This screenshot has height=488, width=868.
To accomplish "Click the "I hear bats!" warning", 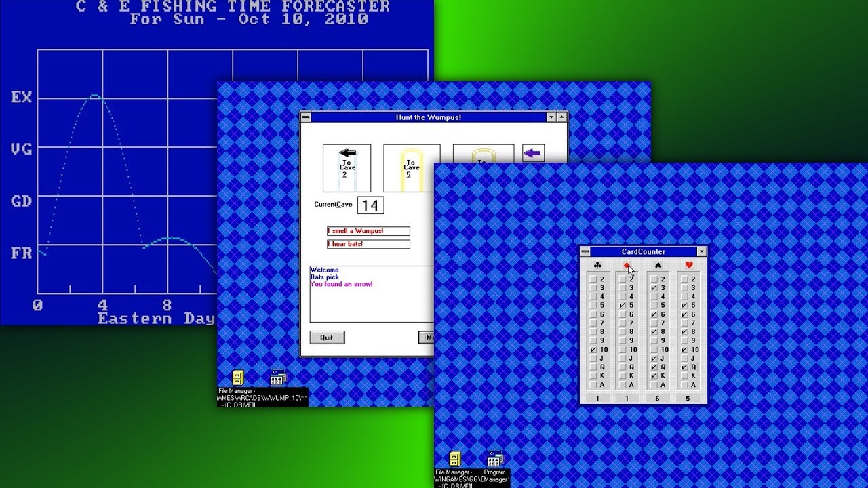I will [x=368, y=244].
